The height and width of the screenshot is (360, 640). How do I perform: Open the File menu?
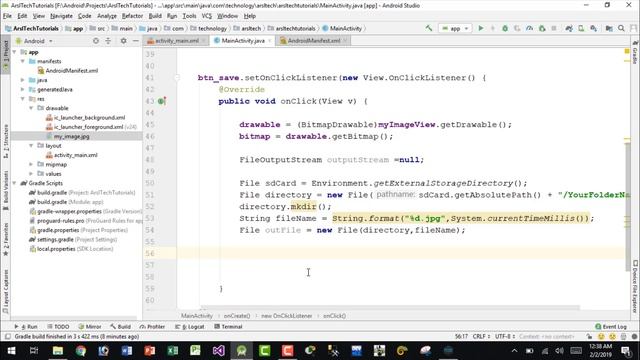tap(7, 16)
